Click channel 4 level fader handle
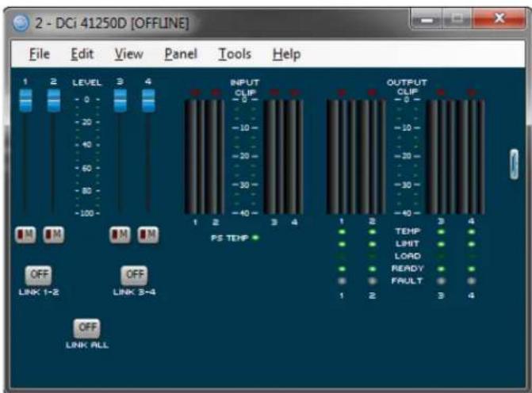Image resolution: width=532 pixels, height=393 pixels. click(x=148, y=101)
